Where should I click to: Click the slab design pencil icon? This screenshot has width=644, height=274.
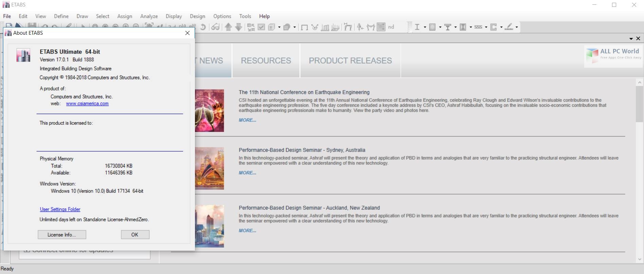[509, 27]
